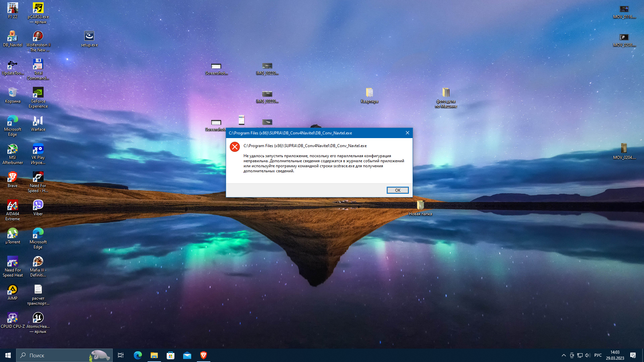Select the VK Play desktop shortcut
Screen dimensions: 644x362
(x=38, y=149)
